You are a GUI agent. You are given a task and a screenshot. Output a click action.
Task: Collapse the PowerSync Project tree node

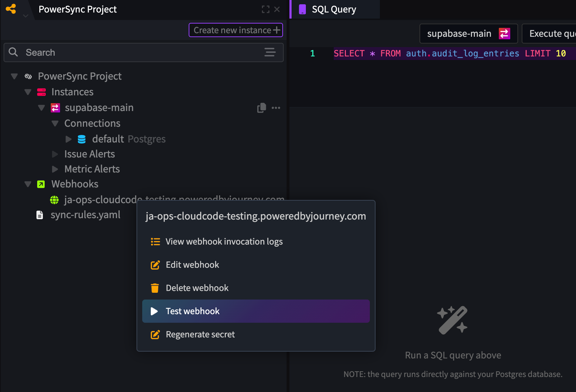(14, 76)
